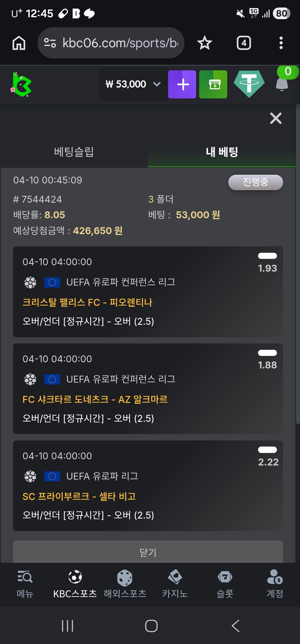
Task: Tap the green KBC logo
Action: [x=21, y=84]
